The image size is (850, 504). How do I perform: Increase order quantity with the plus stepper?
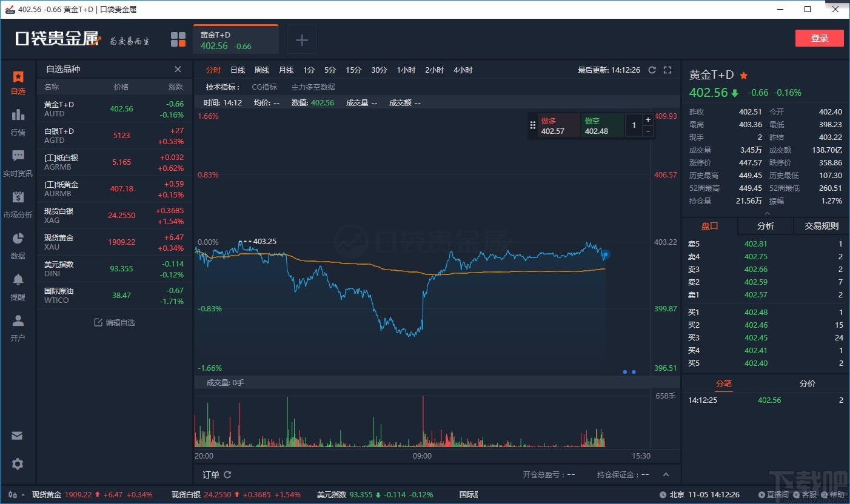point(648,119)
